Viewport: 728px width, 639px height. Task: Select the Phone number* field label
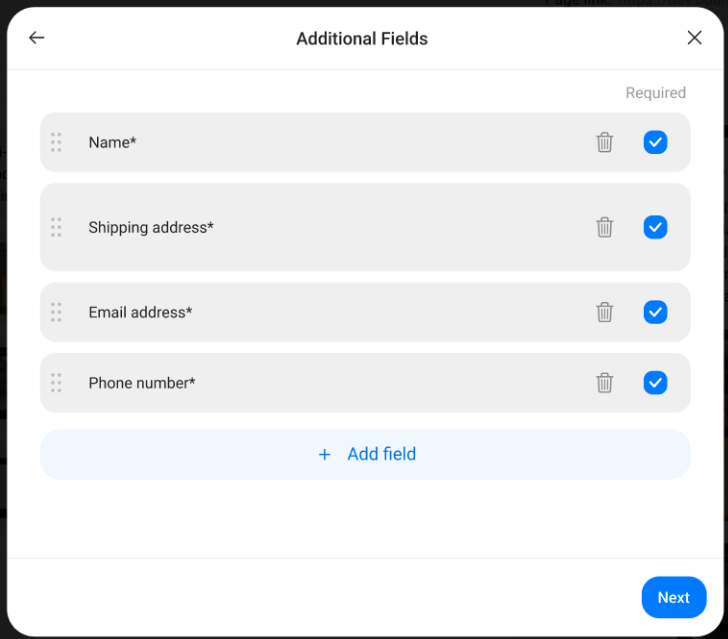pos(142,383)
